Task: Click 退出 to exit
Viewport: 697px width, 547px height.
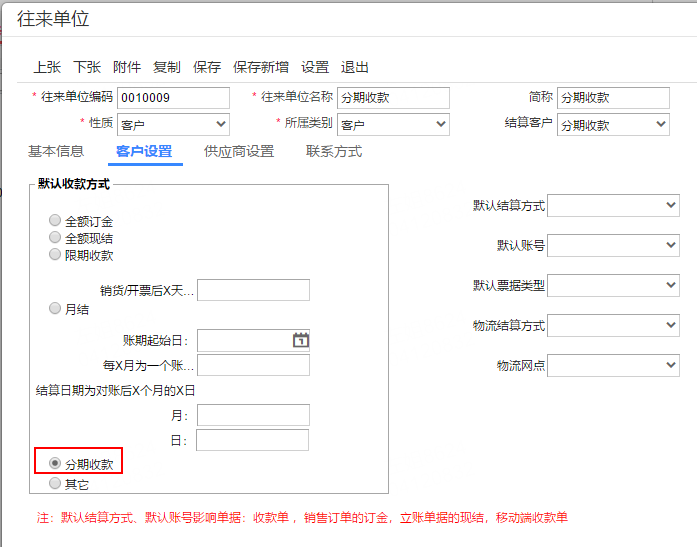Action: [355, 67]
